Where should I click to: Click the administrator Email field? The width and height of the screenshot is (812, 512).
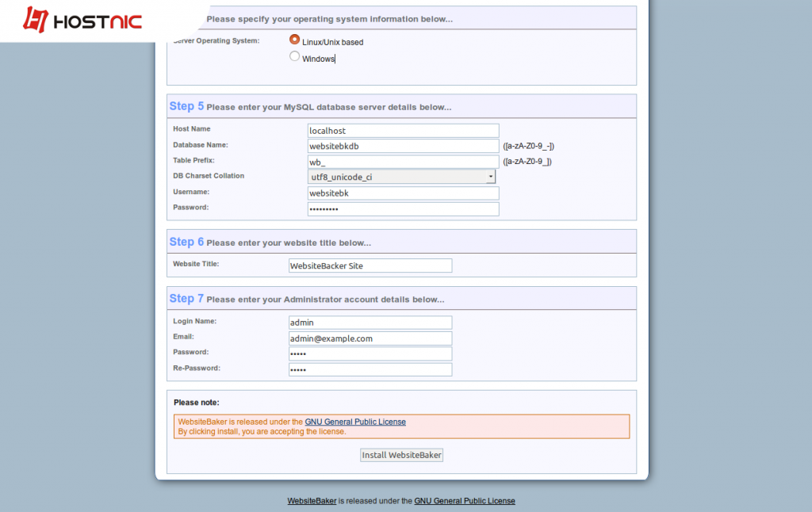pos(370,338)
